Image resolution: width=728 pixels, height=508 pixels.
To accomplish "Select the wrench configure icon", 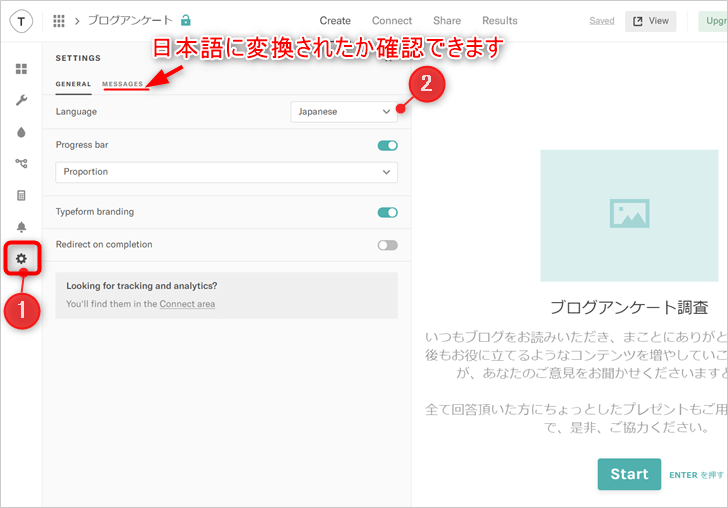I will [21, 100].
